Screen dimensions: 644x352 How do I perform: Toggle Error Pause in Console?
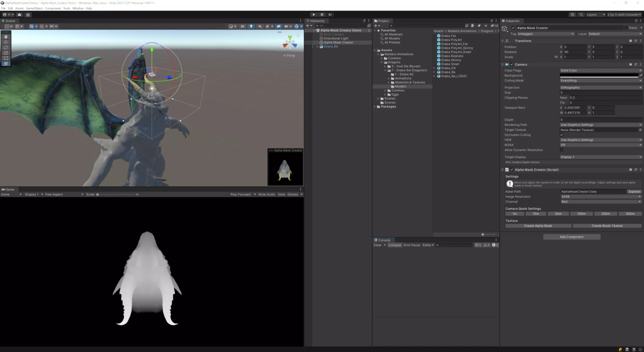(x=412, y=245)
